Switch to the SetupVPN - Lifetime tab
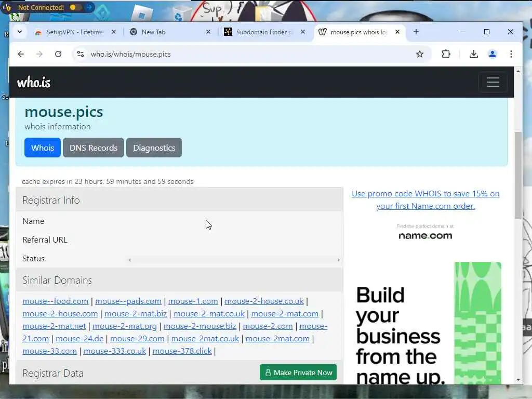The height and width of the screenshot is (399, 532). (75, 32)
